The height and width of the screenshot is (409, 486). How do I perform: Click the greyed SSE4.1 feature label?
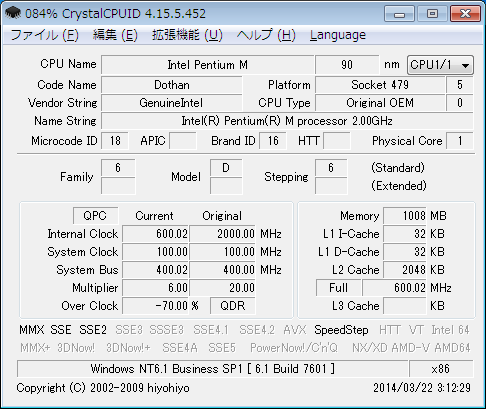pyautogui.click(x=211, y=330)
